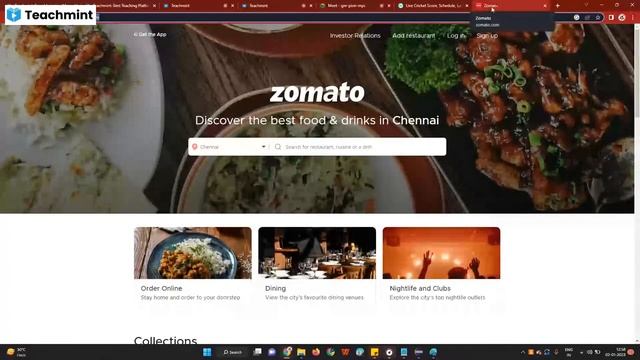The height and width of the screenshot is (360, 640).
Task: Click Sign up in header
Action: (x=487, y=36)
